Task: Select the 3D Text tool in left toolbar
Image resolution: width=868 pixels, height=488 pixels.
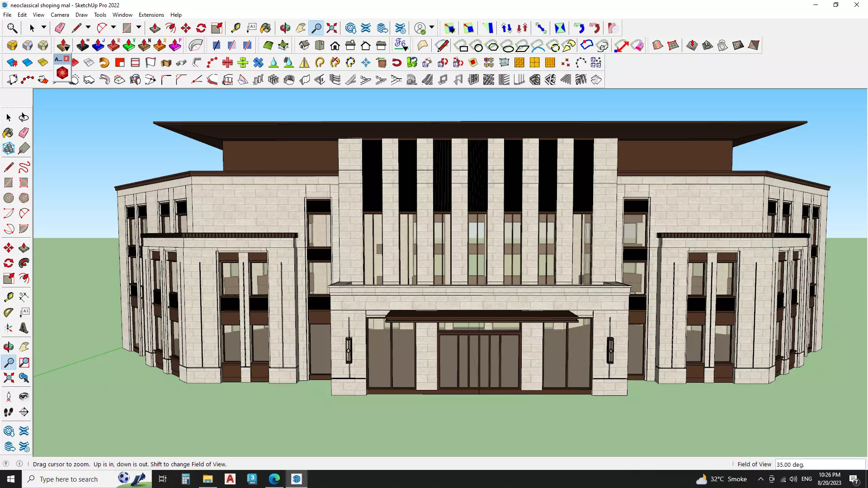Action: (x=24, y=328)
